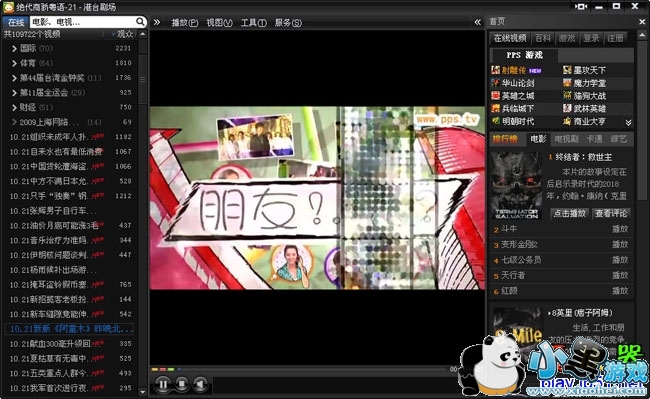Click the video playback progress bar

point(299,369)
